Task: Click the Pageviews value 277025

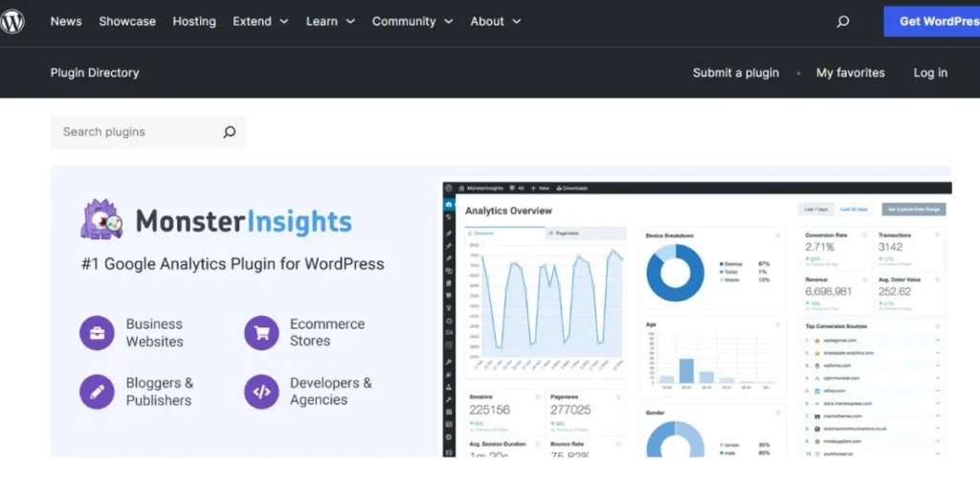Action: pyautogui.click(x=570, y=410)
